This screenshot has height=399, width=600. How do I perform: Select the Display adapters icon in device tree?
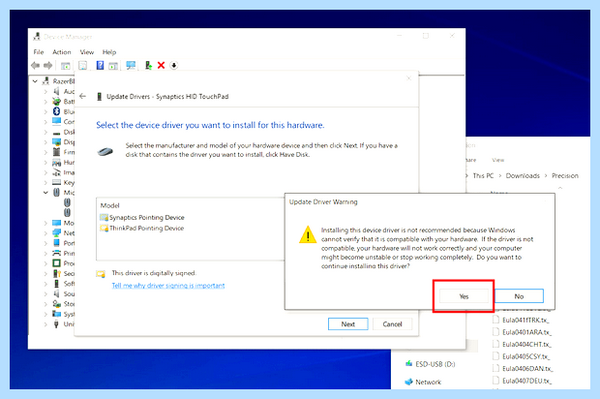pos(56,142)
